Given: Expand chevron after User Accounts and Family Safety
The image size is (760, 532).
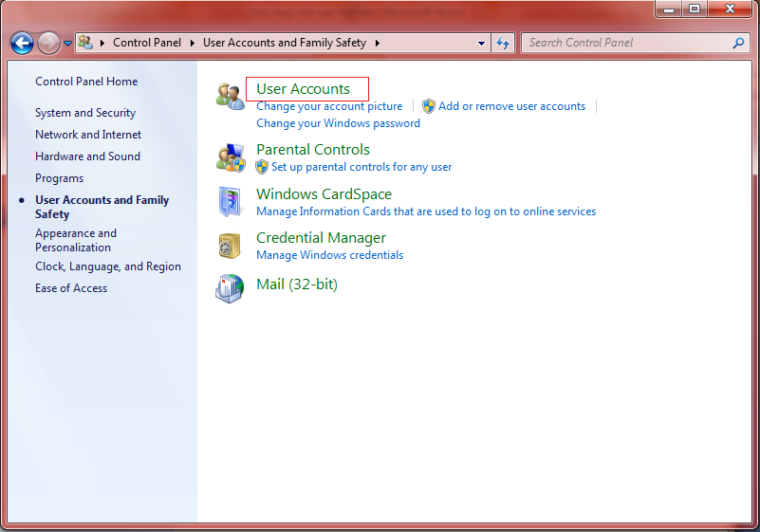Looking at the screenshot, I should click(x=377, y=43).
